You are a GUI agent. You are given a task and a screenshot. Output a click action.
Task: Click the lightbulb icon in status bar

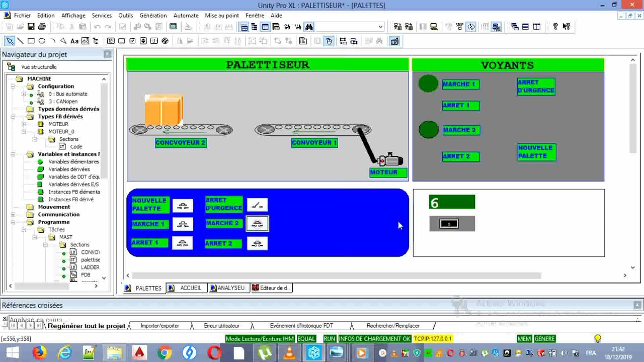[x=598, y=339]
